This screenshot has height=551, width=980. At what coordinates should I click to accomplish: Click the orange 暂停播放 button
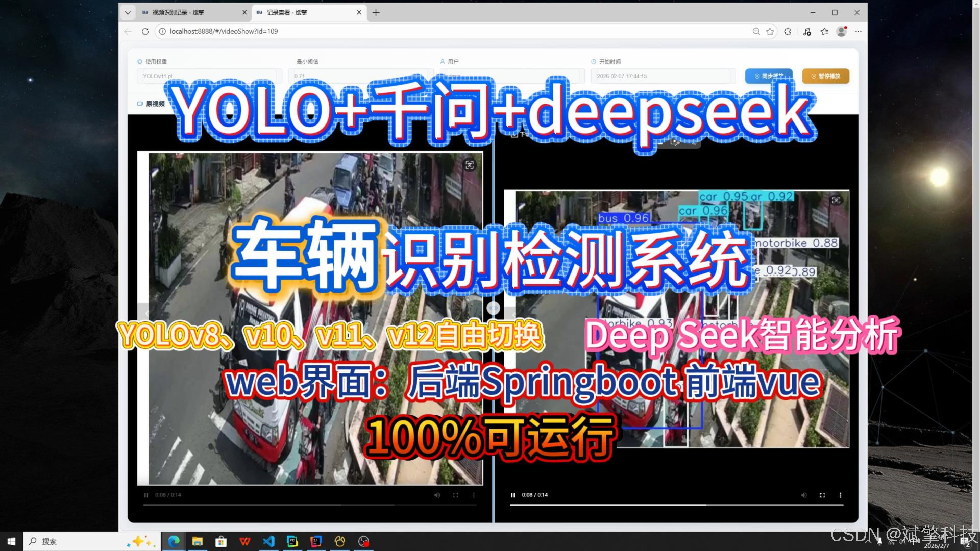coord(825,76)
